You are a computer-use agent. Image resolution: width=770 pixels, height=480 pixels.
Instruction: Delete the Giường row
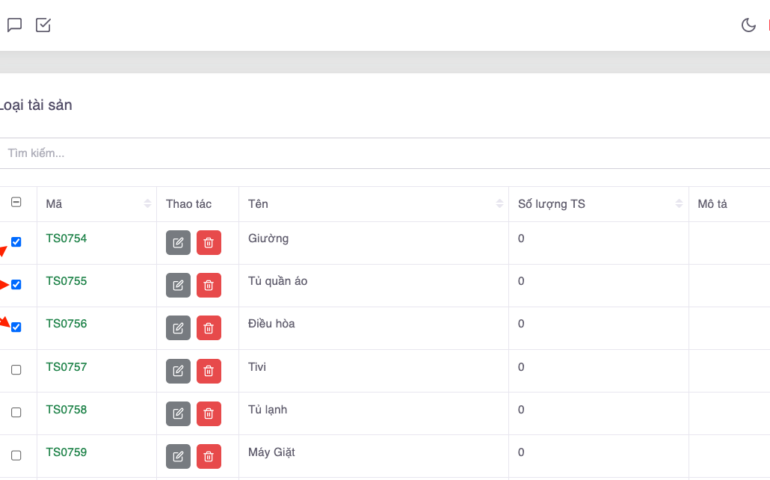[x=209, y=243]
